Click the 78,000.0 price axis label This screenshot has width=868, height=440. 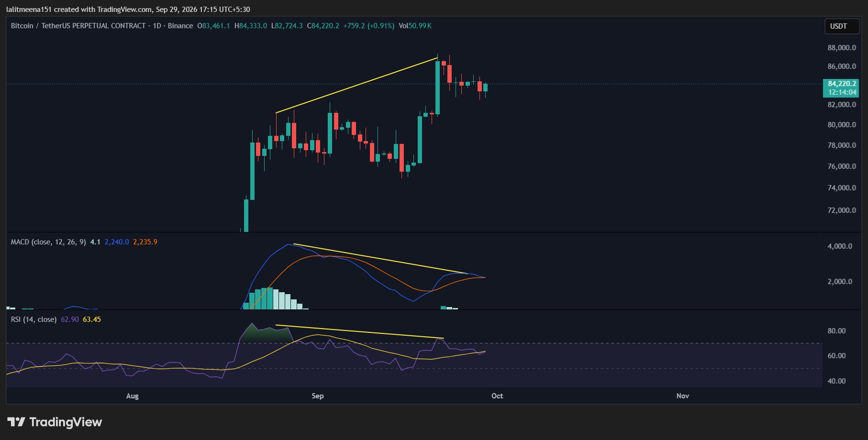842,145
